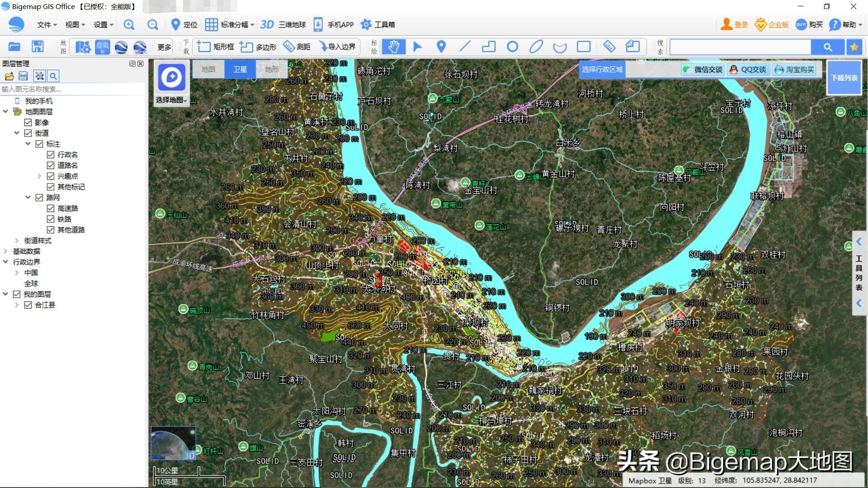The image size is (868, 488).
Task: Click the layer panel search magnifier icon
Action: point(53,76)
